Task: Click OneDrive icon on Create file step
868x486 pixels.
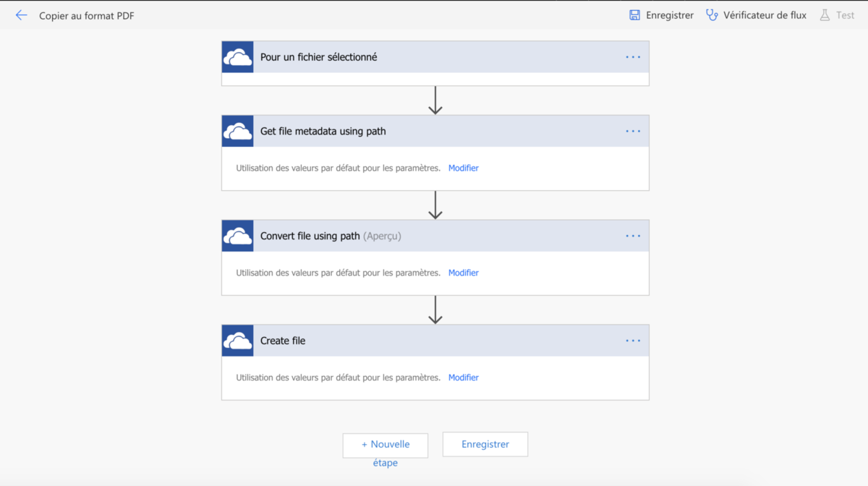Action: [237, 341]
